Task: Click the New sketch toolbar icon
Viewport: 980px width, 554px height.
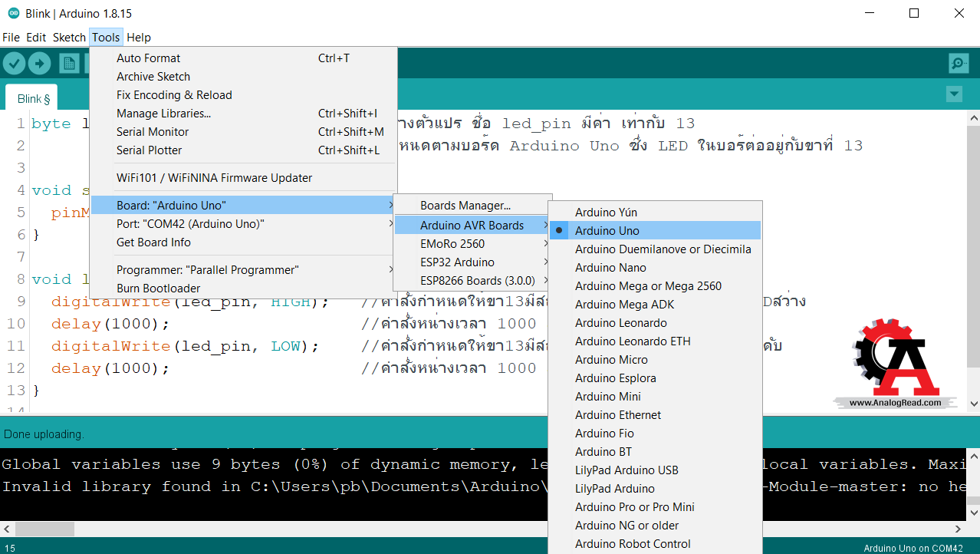Action: tap(70, 64)
